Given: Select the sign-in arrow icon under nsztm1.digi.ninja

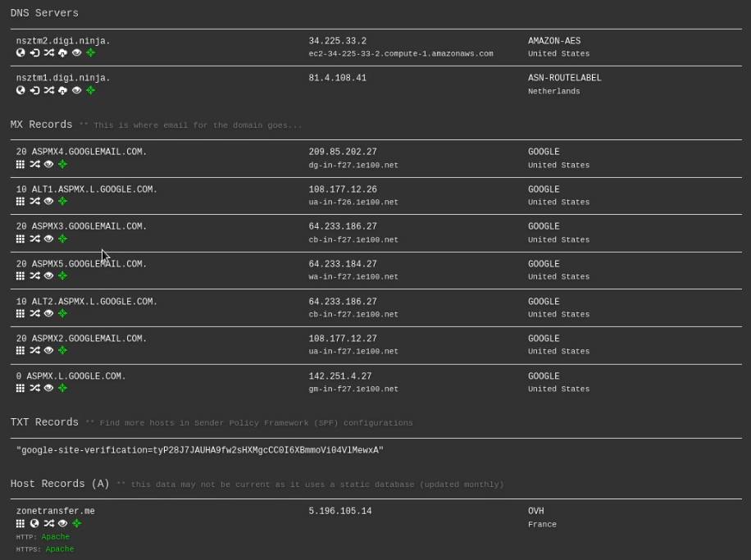Looking at the screenshot, I should tap(34, 90).
